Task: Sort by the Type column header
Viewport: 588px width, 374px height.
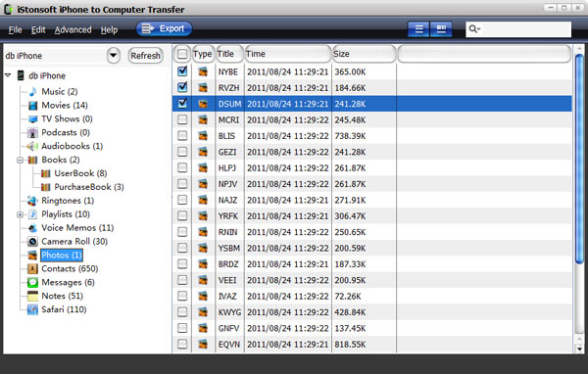Action: coord(203,54)
